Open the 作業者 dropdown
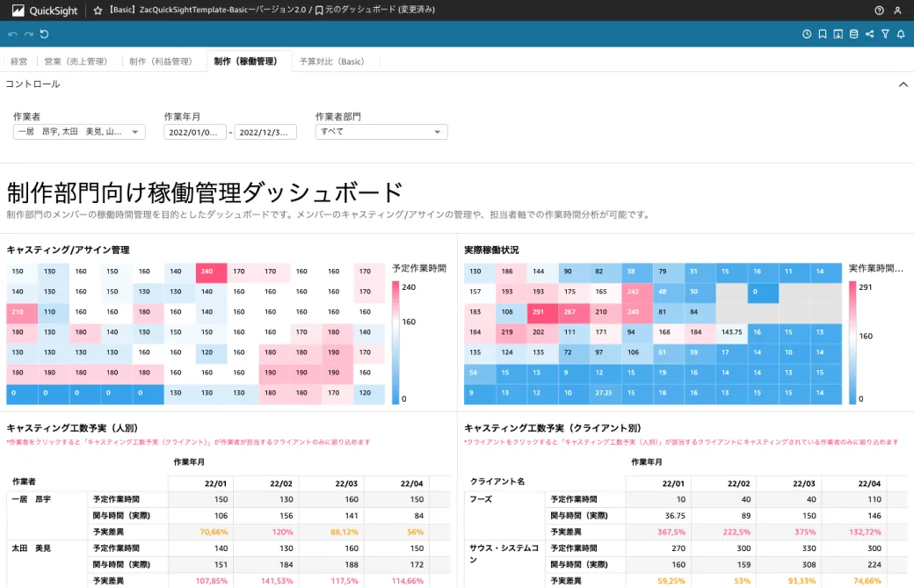The width and height of the screenshot is (914, 588). coord(79,132)
